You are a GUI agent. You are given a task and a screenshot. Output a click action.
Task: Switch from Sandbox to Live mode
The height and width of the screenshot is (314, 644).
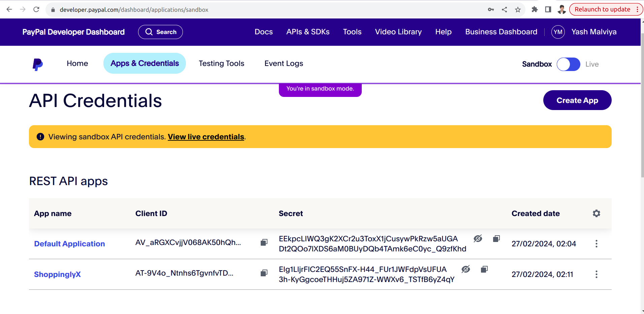point(568,64)
